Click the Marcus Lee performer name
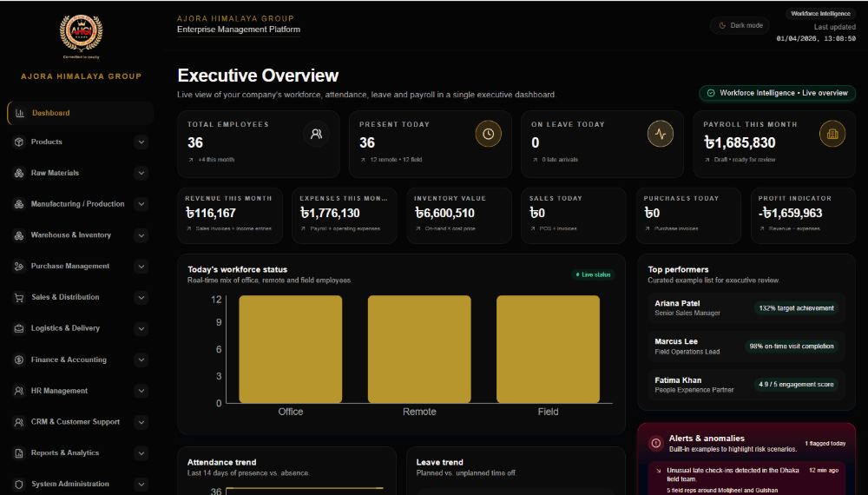The height and width of the screenshot is (495, 868). pos(676,341)
